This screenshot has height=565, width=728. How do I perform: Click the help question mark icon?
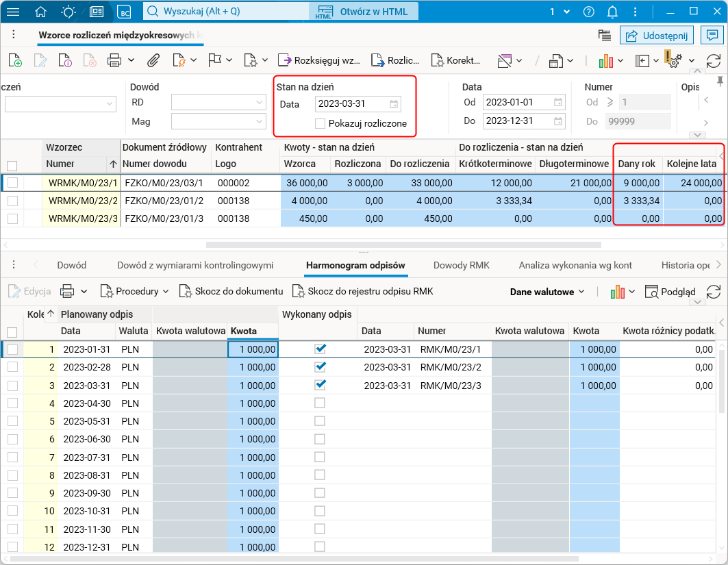coord(588,12)
